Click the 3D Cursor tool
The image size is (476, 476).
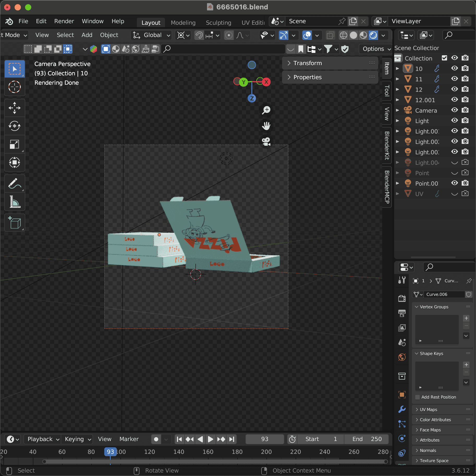click(x=15, y=87)
